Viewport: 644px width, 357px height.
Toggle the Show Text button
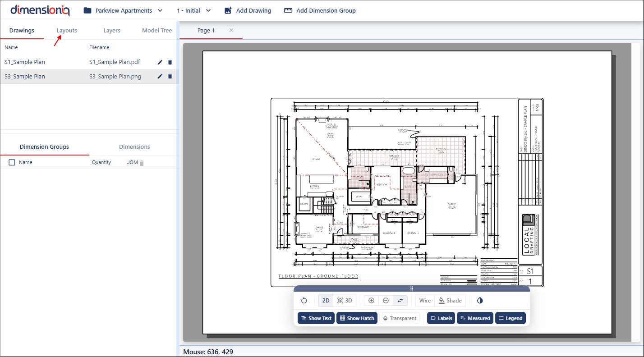coord(316,318)
